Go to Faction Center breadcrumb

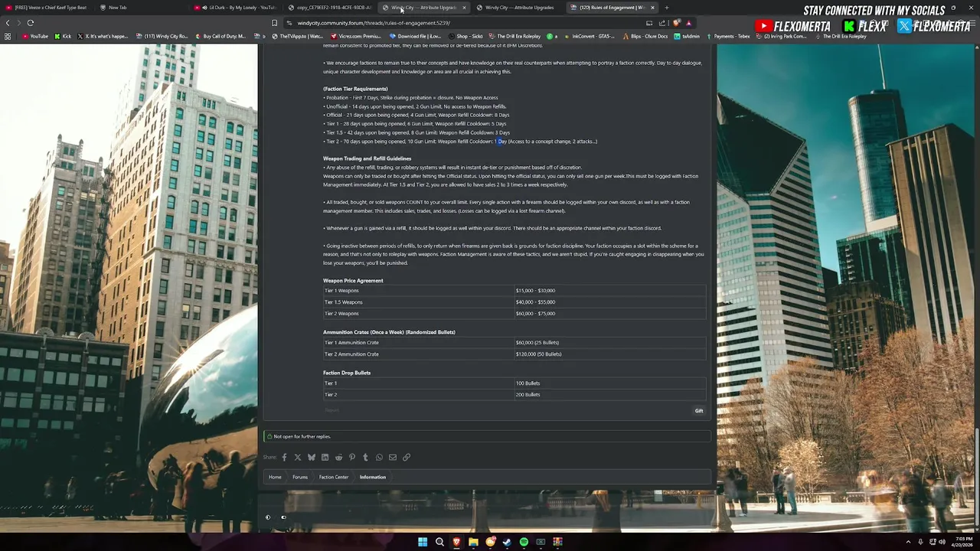click(334, 478)
